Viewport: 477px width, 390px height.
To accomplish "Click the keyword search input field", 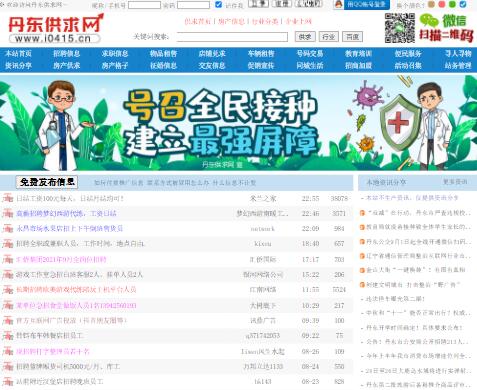I will point(232,37).
